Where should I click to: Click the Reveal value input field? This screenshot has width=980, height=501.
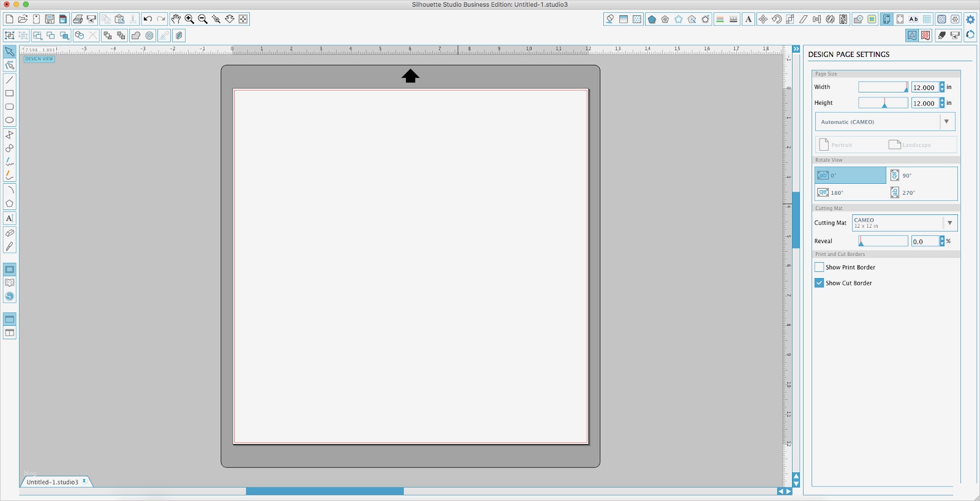pyautogui.click(x=925, y=241)
